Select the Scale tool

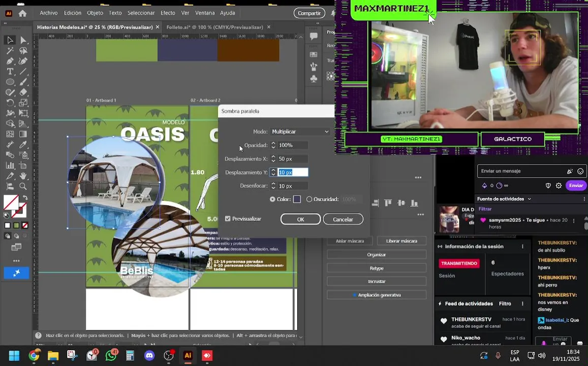tap(23, 103)
